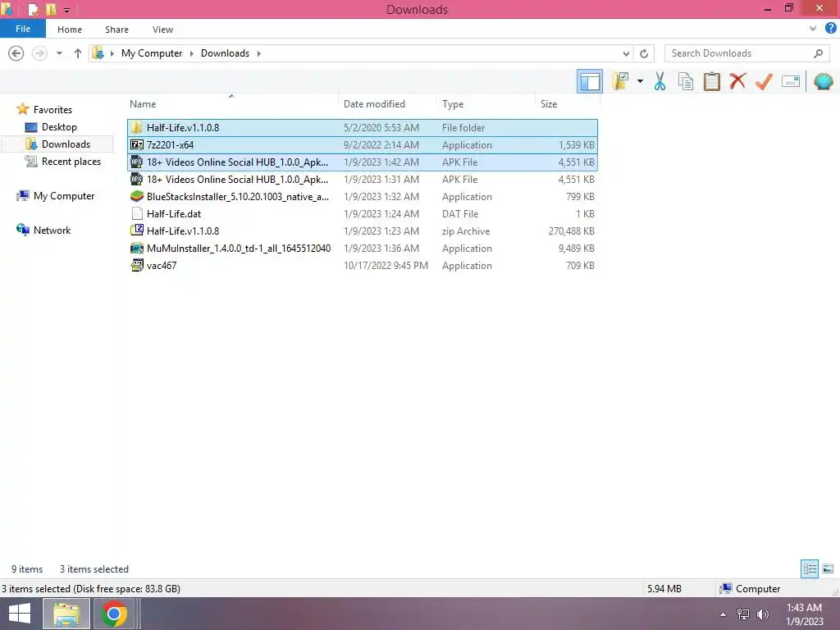Open Recent places in navigation pane

tap(71, 162)
